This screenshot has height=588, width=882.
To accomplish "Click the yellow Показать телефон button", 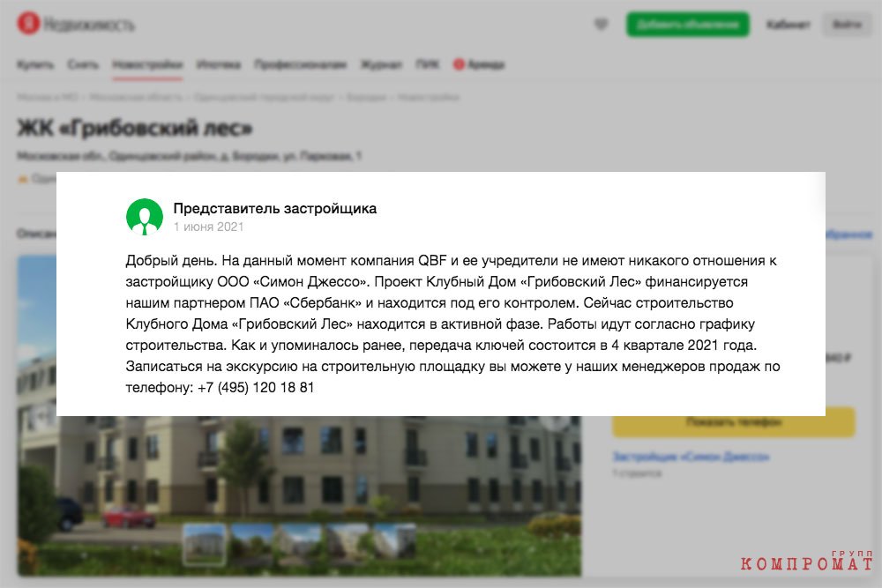I will (734, 422).
